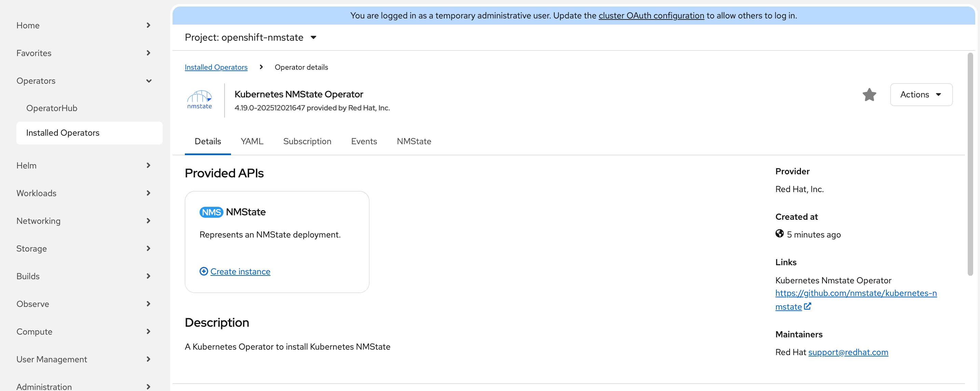The height and width of the screenshot is (391, 980).
Task: Click the external link icon after the GitHub URL
Action: click(x=807, y=306)
